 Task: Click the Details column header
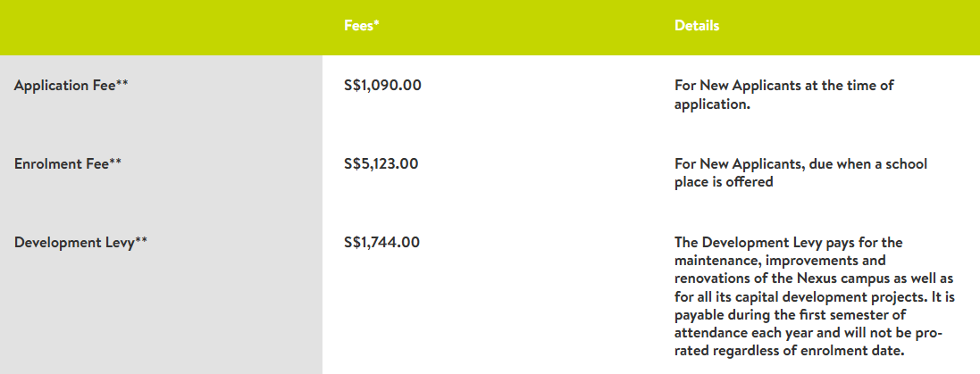697,26
